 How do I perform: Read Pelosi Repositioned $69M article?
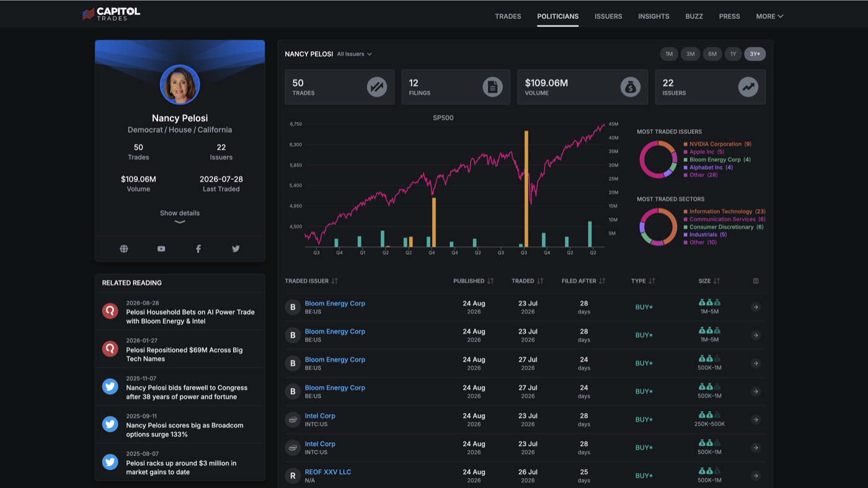click(x=184, y=354)
